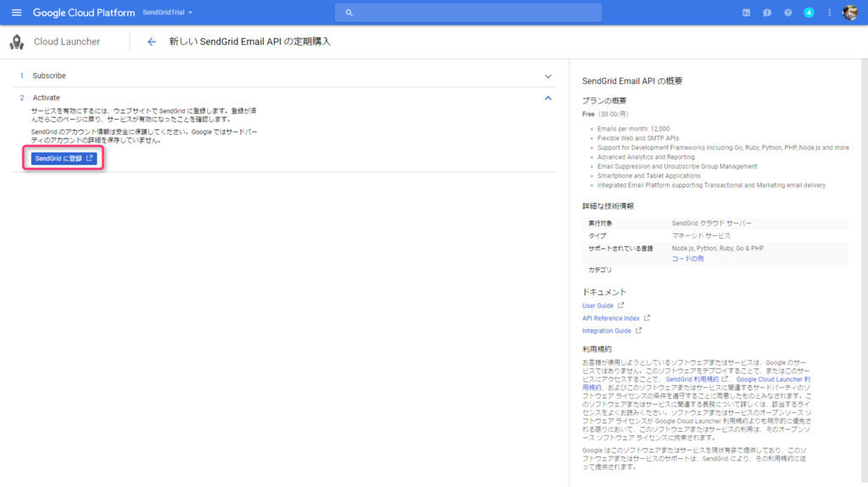Image resolution: width=868 pixels, height=487 pixels.
Task: Open the notifications badge showing 4
Action: [x=809, y=12]
